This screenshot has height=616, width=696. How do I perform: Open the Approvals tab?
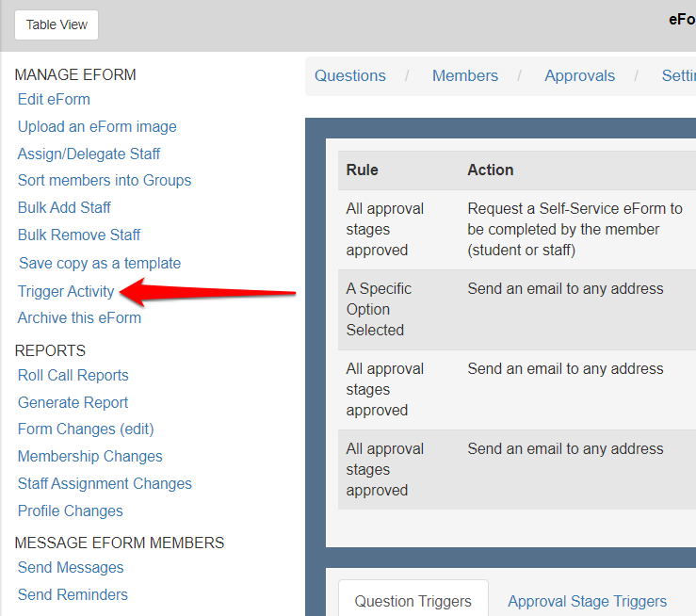pyautogui.click(x=579, y=76)
